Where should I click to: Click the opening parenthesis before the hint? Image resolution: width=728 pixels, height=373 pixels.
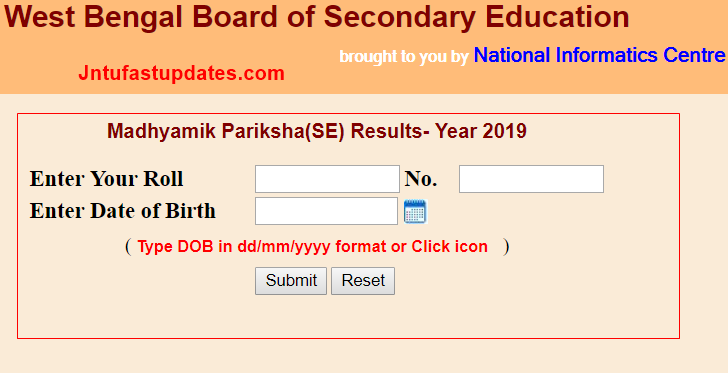[x=128, y=247]
